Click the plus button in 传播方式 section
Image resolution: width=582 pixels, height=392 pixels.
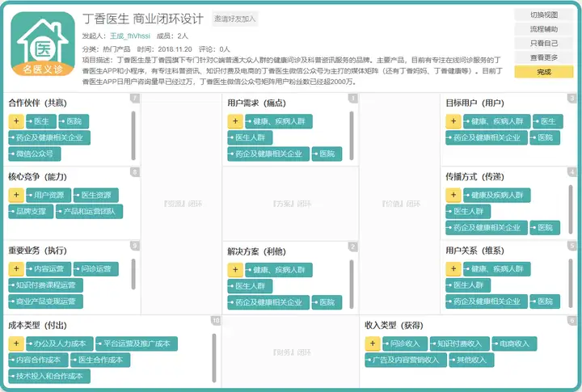[453, 195]
